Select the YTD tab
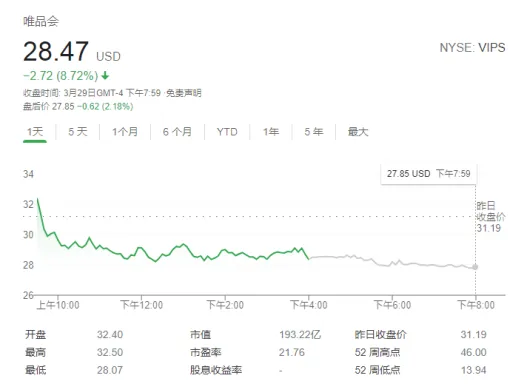The height and width of the screenshot is (385, 508). pyautogui.click(x=227, y=132)
